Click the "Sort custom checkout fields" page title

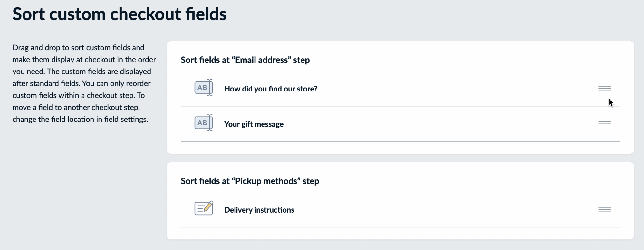point(120,14)
